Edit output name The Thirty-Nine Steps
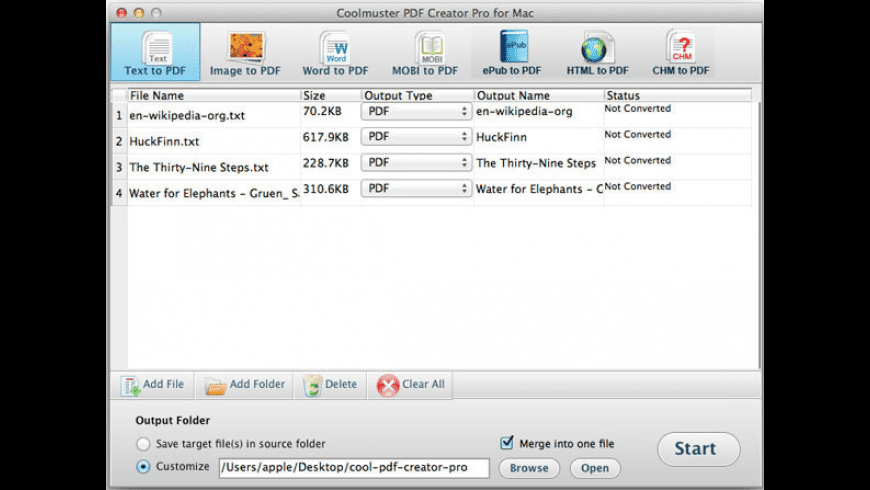This screenshot has width=870, height=490. [536, 163]
